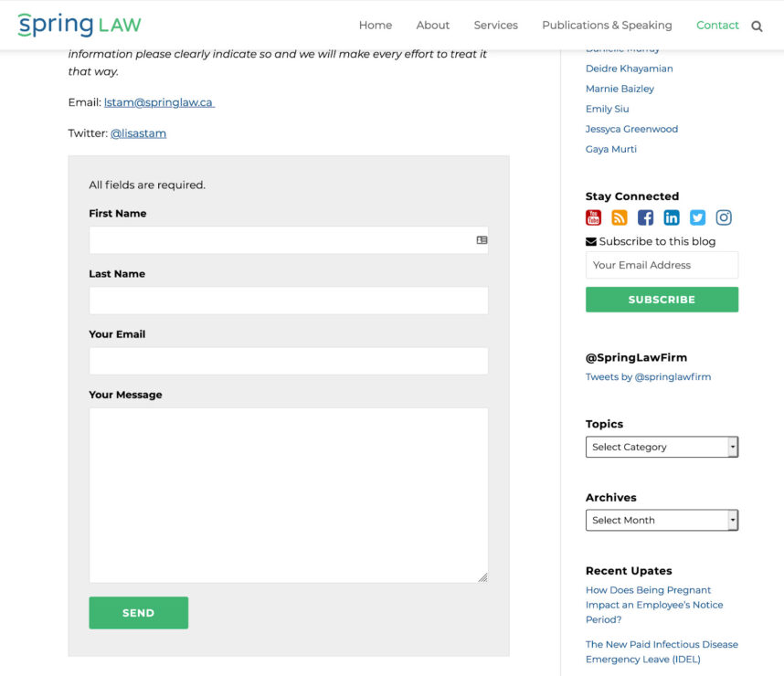The image size is (784, 676).
Task: Open the RSS feed icon
Action: point(619,217)
